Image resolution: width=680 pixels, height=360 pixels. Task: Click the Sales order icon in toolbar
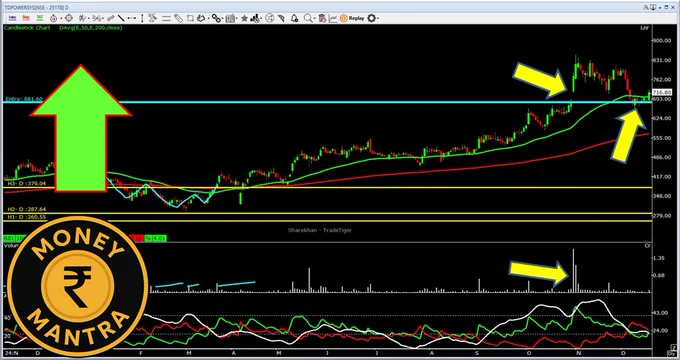(x=13, y=18)
